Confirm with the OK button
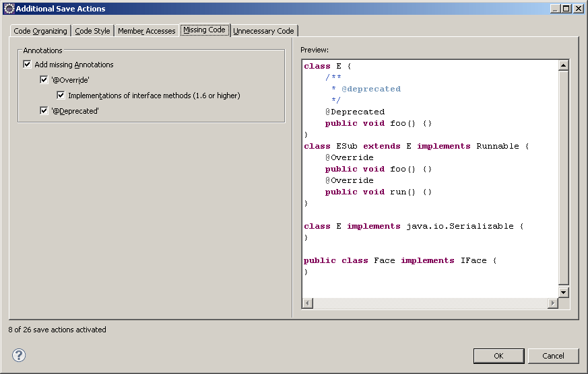588x374 pixels. coord(498,356)
